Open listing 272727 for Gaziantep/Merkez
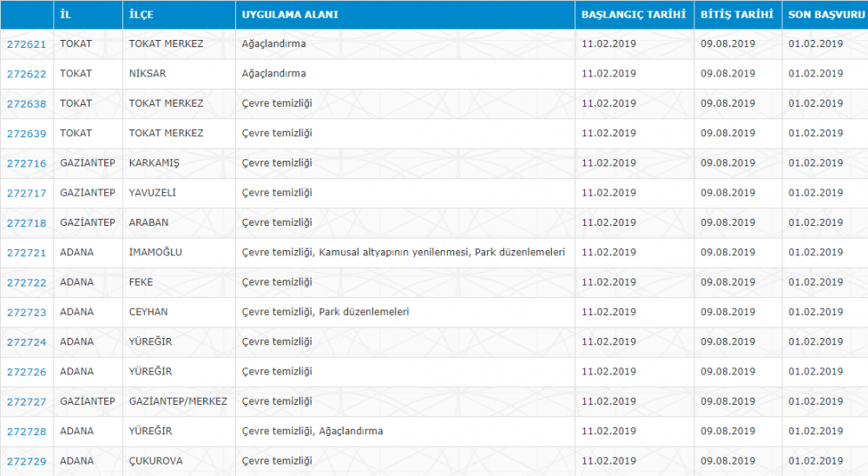Image resolution: width=868 pixels, height=476 pixels. pos(27,402)
